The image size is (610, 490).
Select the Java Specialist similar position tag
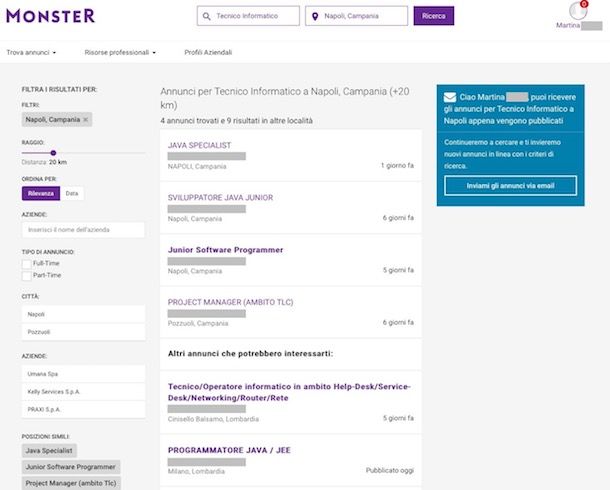49,451
